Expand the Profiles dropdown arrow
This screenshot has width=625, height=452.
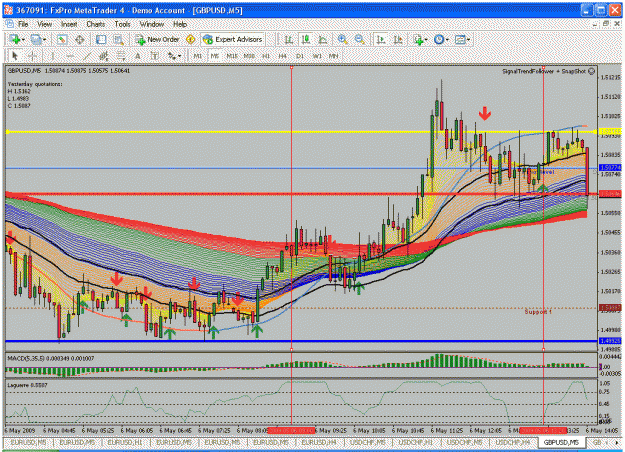[44, 39]
